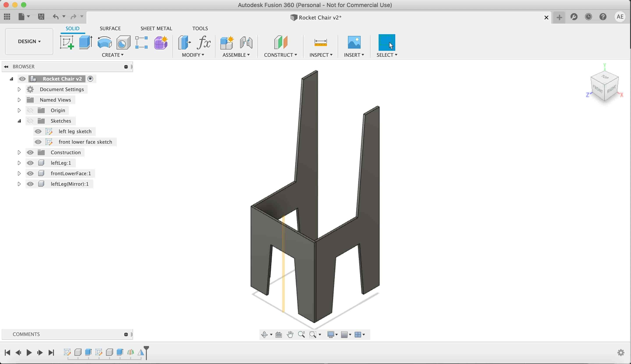Image resolution: width=631 pixels, height=364 pixels.
Task: Expand Named Views node
Action: pos(19,100)
